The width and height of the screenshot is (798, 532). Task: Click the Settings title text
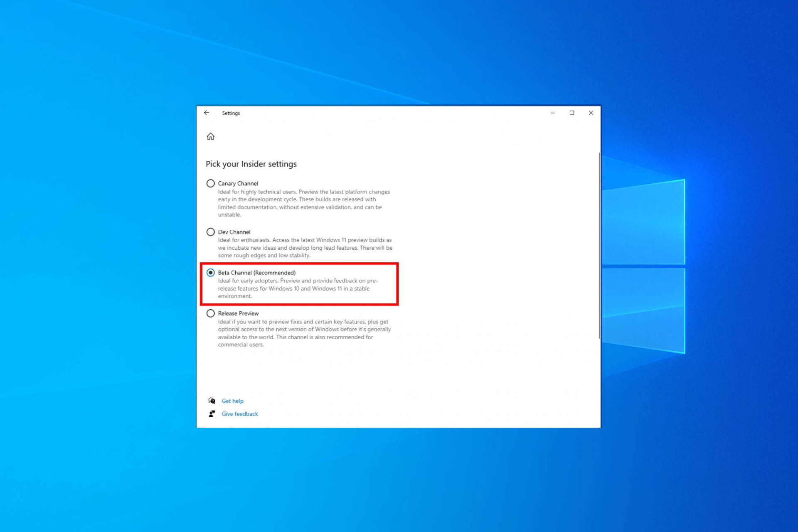pos(231,113)
